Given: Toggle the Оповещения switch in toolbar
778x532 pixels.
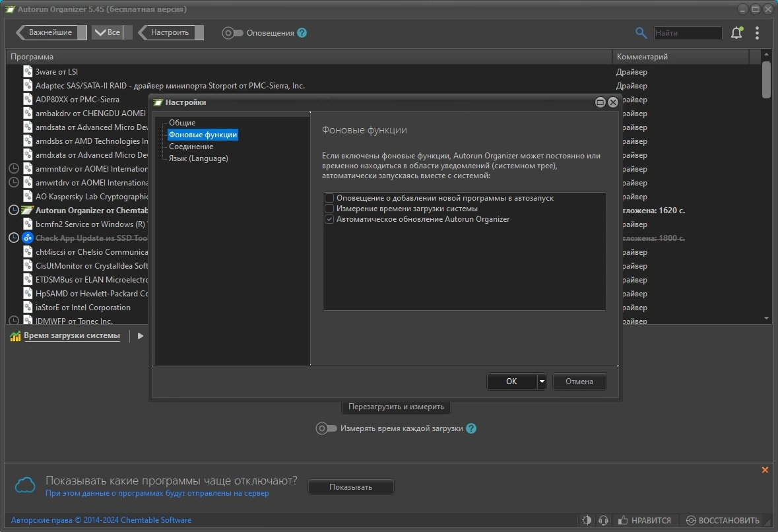Looking at the screenshot, I should [x=232, y=33].
